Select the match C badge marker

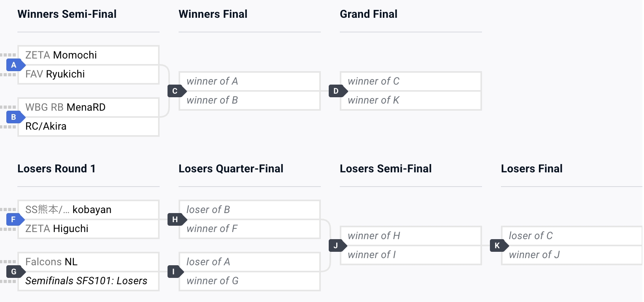(x=175, y=91)
